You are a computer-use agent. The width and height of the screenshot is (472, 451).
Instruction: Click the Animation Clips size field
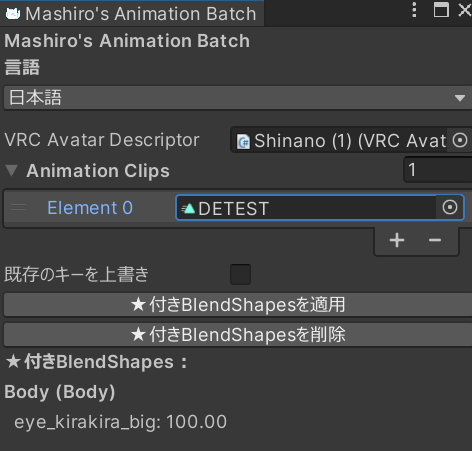438,170
